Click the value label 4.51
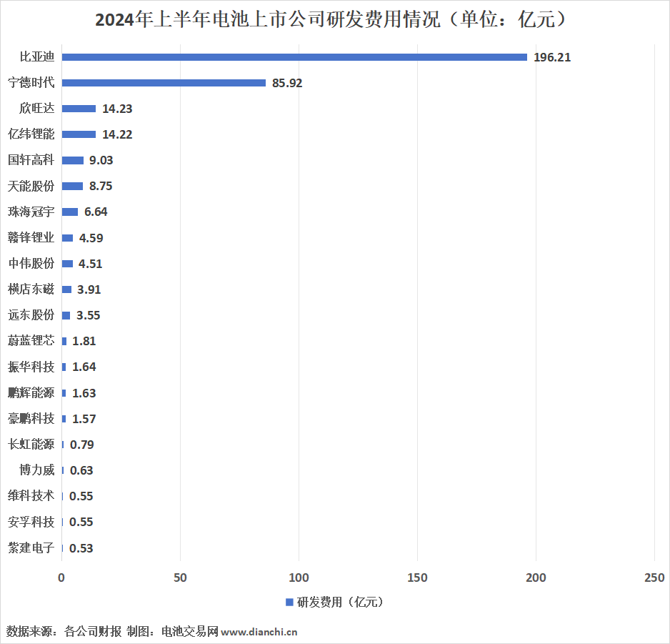Viewport: 670px width, 644px height. coord(90,264)
